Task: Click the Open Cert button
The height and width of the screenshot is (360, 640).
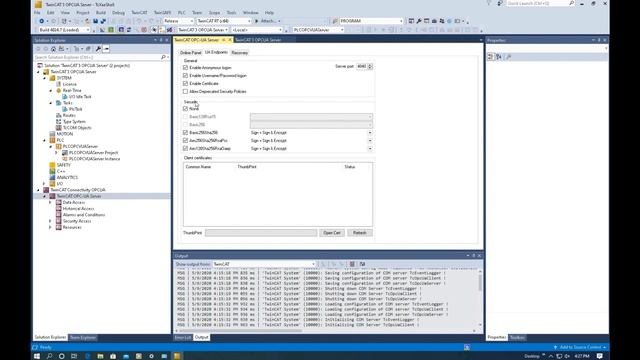Action: click(x=331, y=233)
